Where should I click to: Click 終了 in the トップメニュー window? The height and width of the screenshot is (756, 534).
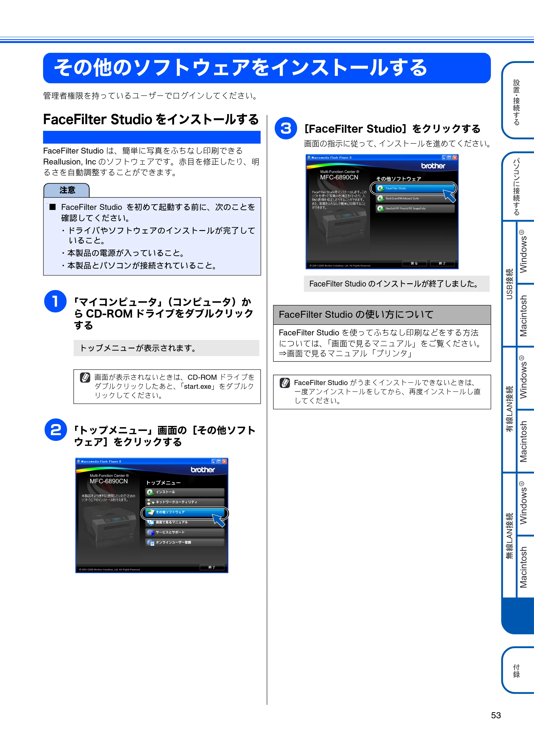(212, 567)
